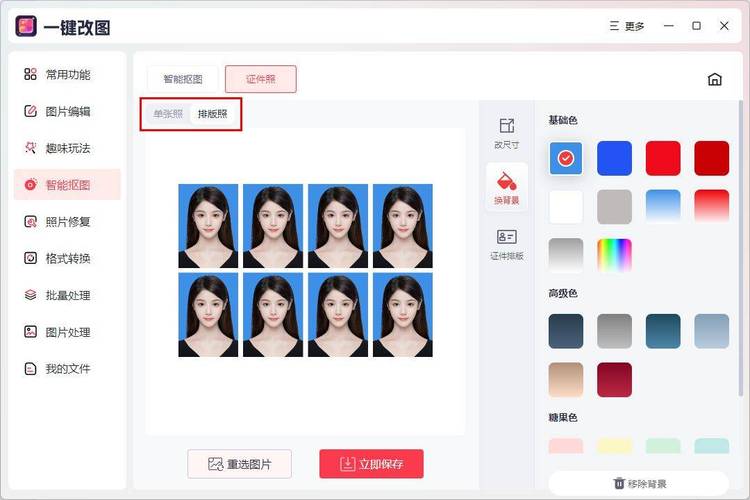Select the royal blue basic swatch
This screenshot has width=750, height=500.
(x=614, y=158)
